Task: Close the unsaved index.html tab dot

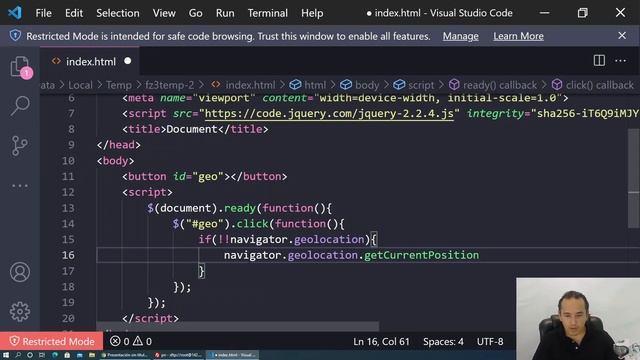Action: point(128,61)
